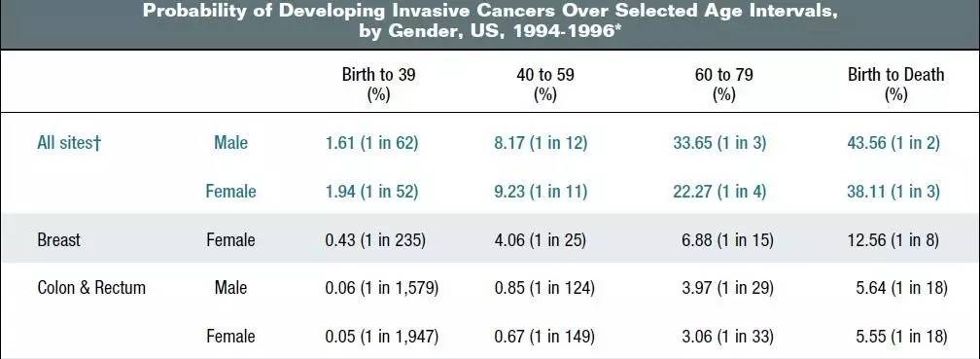Click the value 38.11 (1 in 3)

(893, 192)
